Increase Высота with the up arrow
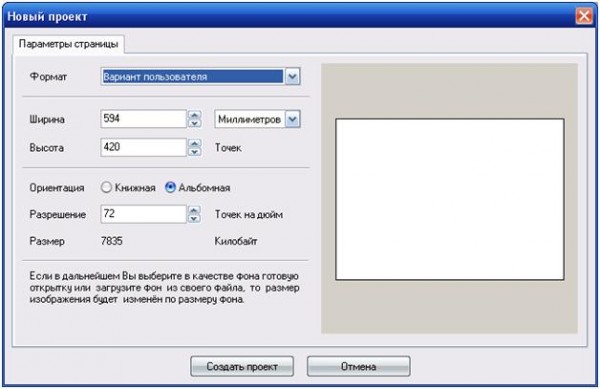This screenshot has height=389, width=600. [x=194, y=143]
